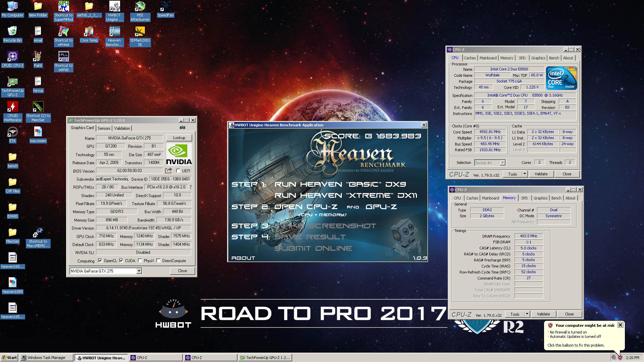The image size is (644, 362).
Task: Open the hexus text file icon
Action: [x=38, y=84]
